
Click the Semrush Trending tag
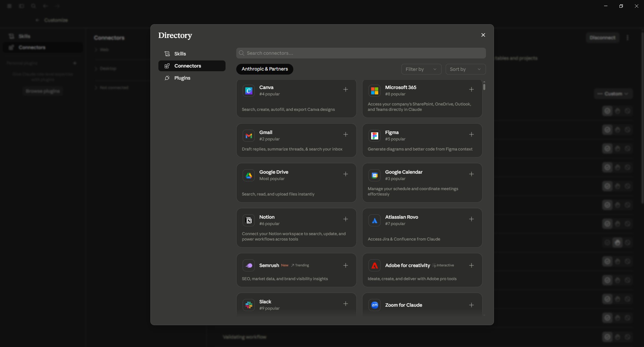300,265
